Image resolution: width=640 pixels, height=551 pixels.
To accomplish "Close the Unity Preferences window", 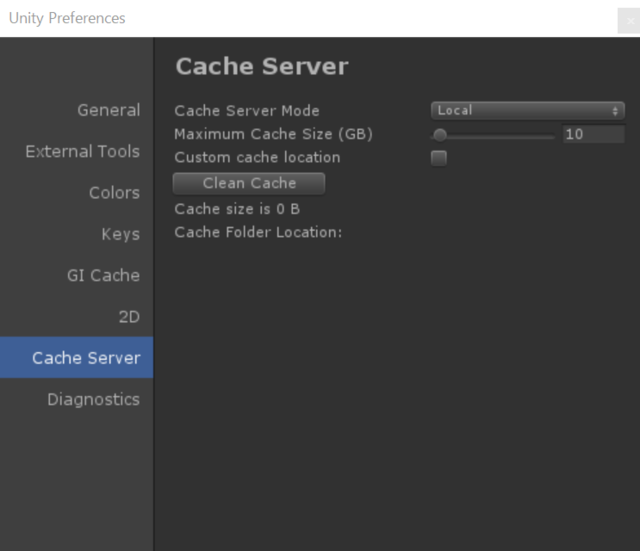I will coord(630,21).
